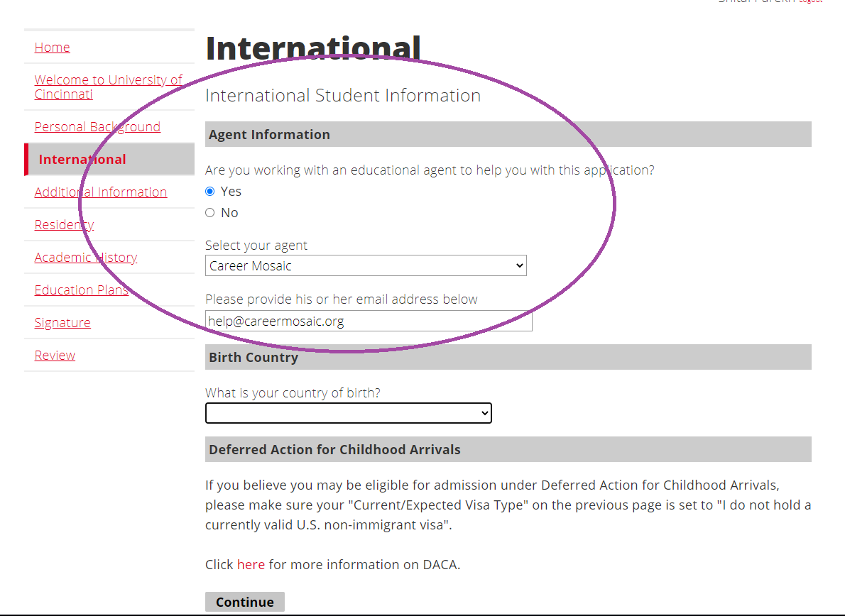845x616 pixels.
Task: Click the here link about DACA
Action: (251, 564)
